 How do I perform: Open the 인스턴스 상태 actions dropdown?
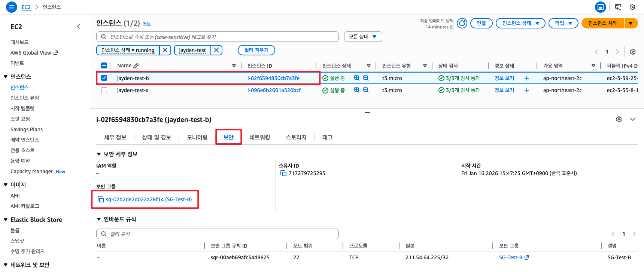[x=520, y=23]
